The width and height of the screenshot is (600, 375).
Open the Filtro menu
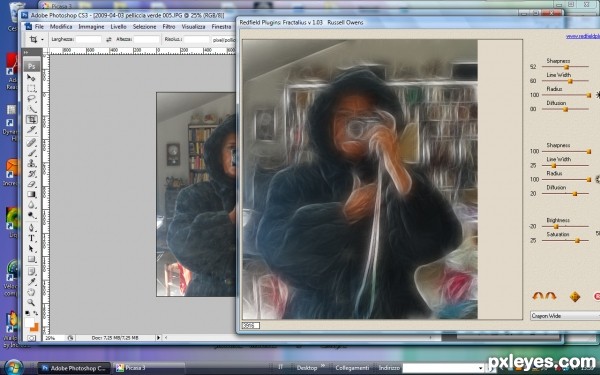coord(169,27)
